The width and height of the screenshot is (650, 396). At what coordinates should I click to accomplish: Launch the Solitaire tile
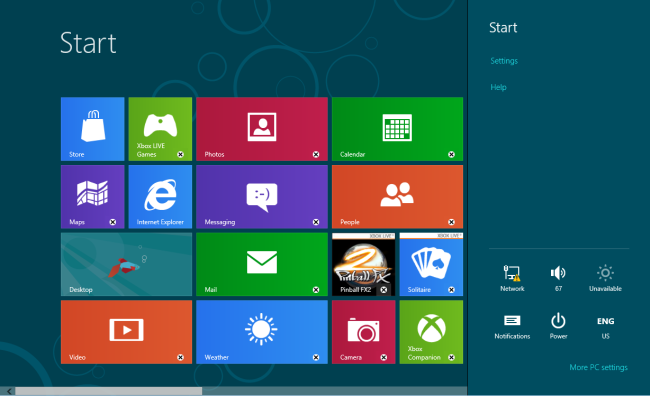coord(431,265)
